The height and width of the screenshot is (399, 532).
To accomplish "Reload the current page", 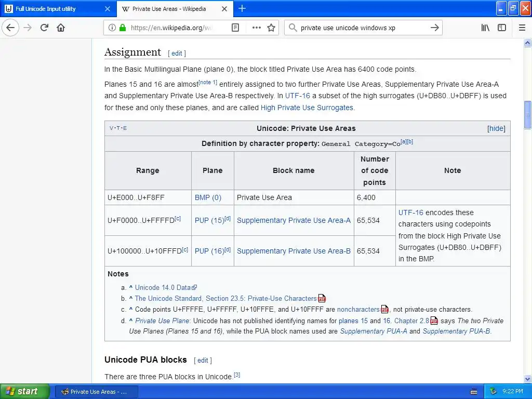I will coord(45,28).
